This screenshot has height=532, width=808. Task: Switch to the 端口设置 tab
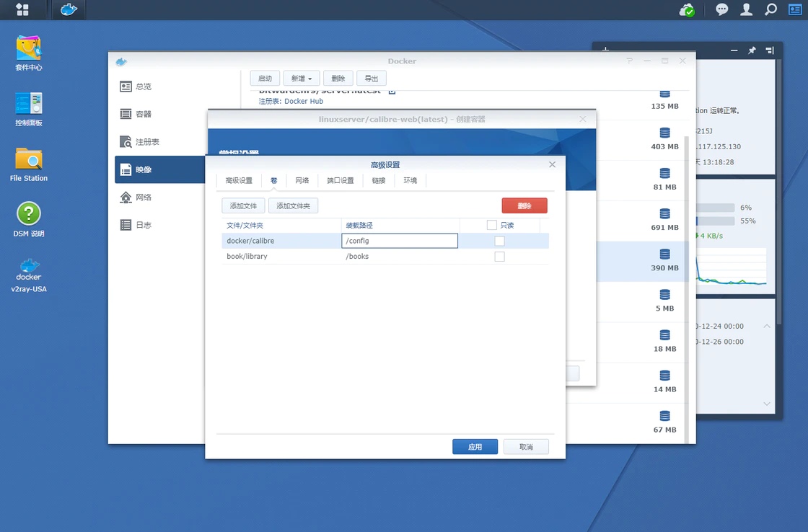[x=341, y=180]
